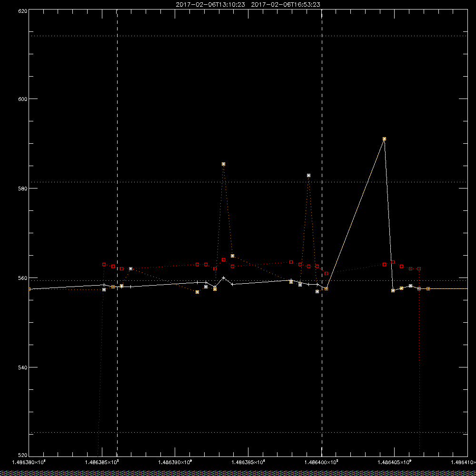The image size is (476, 476).
Task: Click the y-axis label 520
Action: click(x=23, y=456)
